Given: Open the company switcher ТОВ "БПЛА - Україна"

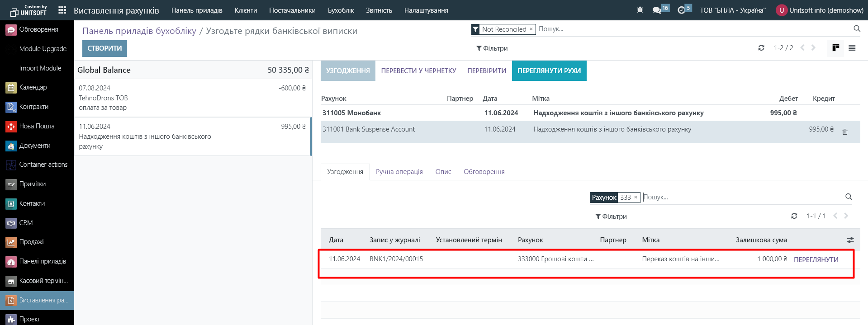Looking at the screenshot, I should click(733, 10).
